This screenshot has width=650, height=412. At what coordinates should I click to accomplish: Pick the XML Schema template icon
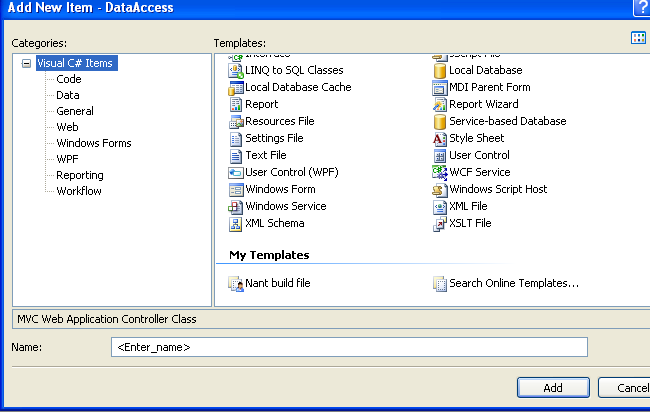[235, 224]
